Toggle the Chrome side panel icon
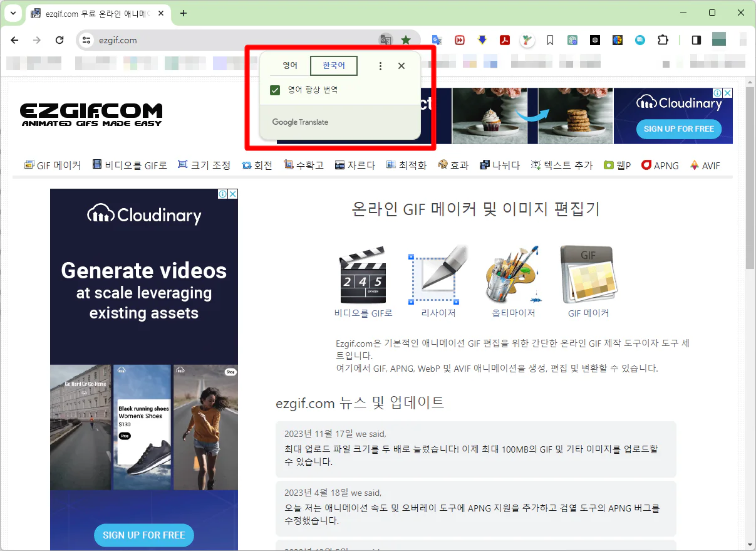756x551 pixels. pos(696,40)
